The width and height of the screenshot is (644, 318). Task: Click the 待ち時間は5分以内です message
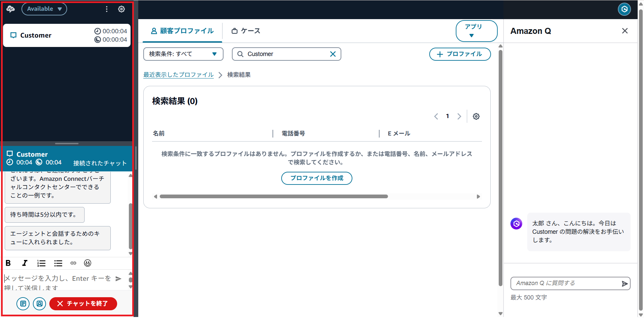45,215
